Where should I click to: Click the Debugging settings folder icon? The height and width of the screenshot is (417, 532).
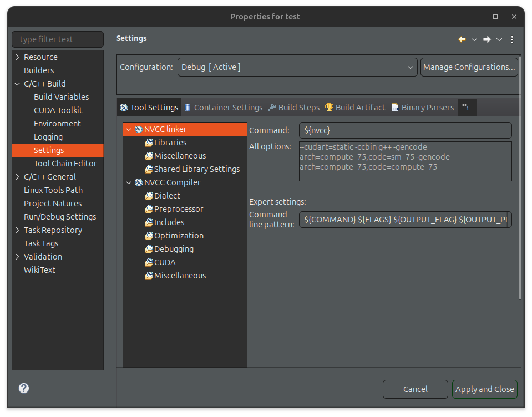coord(149,249)
